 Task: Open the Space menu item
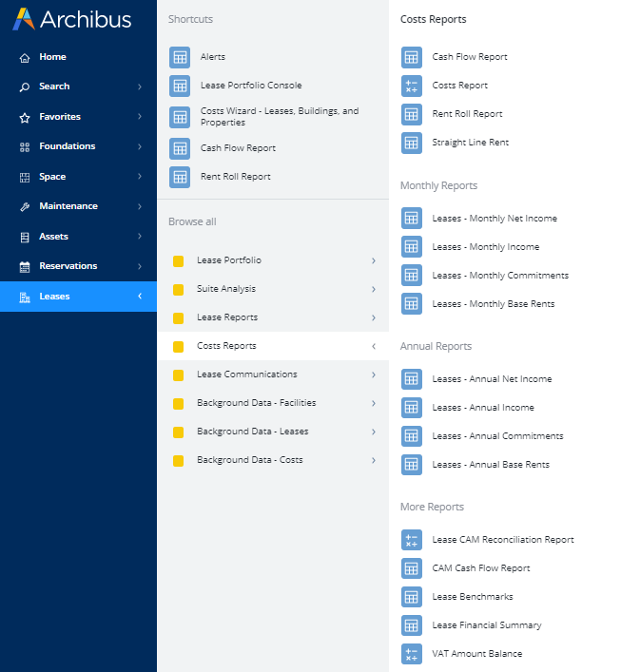coord(52,177)
